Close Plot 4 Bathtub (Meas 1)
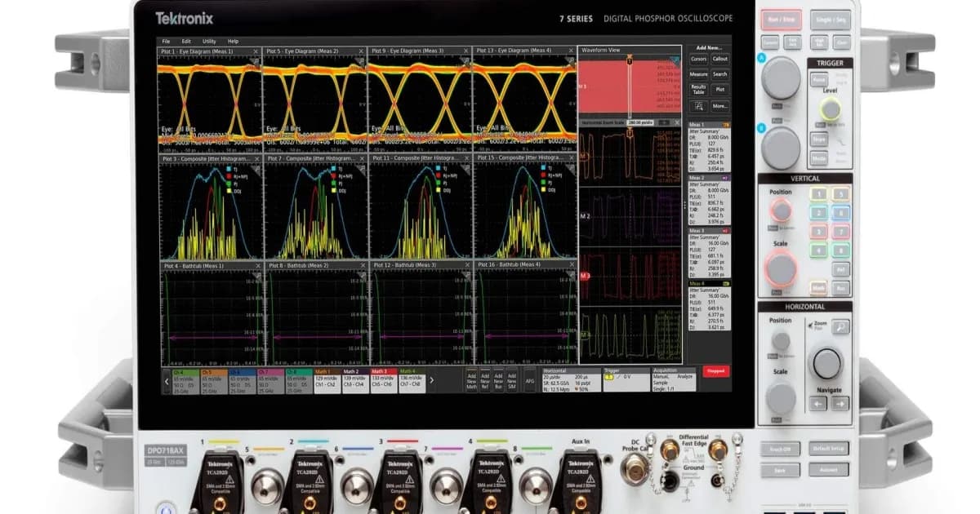Screen dimensions: 980x514 256,265
